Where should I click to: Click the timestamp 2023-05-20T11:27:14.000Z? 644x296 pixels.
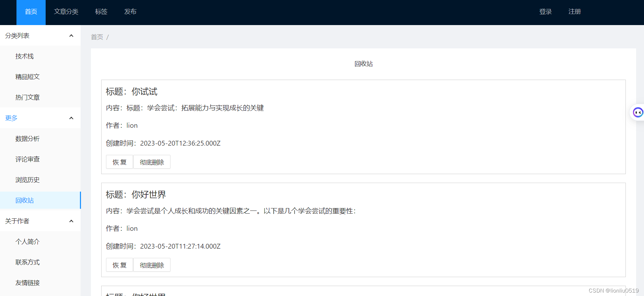point(180,246)
